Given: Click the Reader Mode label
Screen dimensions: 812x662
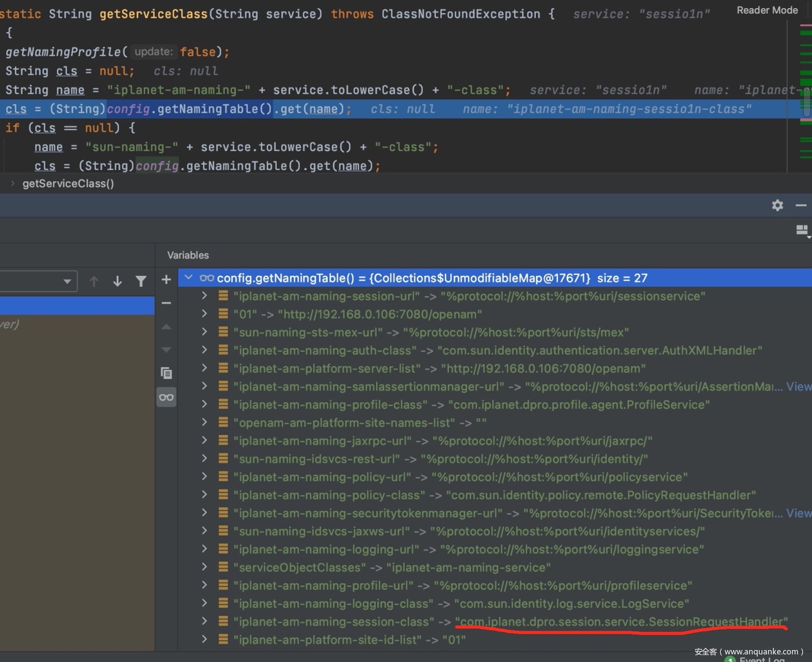Looking at the screenshot, I should point(767,10).
